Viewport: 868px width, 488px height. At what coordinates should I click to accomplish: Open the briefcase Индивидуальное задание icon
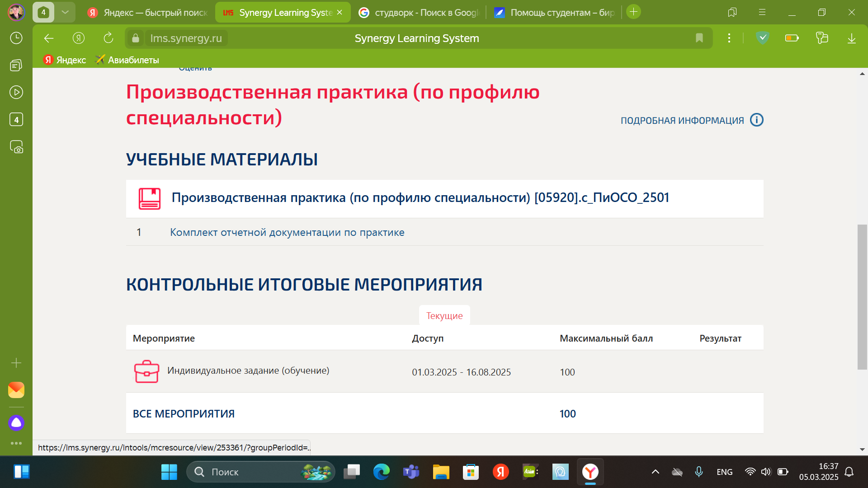click(x=146, y=371)
